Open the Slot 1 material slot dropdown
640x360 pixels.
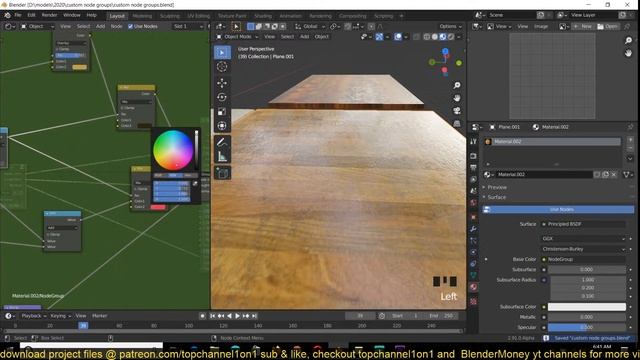tap(187, 26)
